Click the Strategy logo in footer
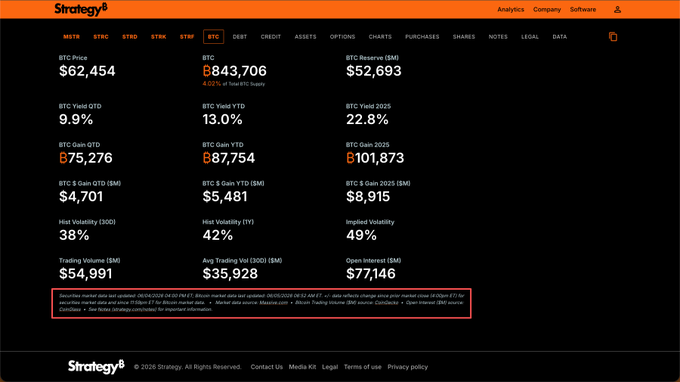The width and height of the screenshot is (680, 382). (x=96, y=367)
